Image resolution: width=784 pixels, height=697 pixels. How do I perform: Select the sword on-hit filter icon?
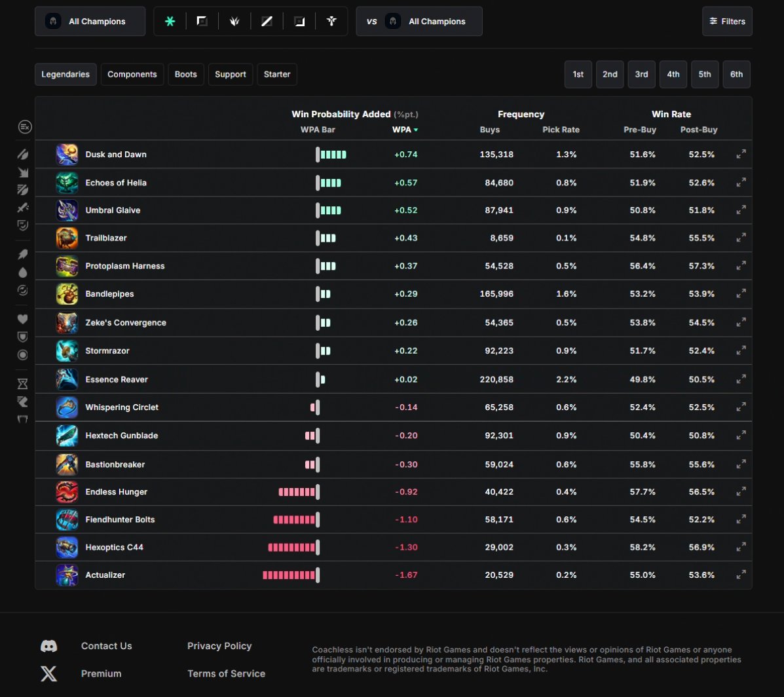click(x=22, y=208)
